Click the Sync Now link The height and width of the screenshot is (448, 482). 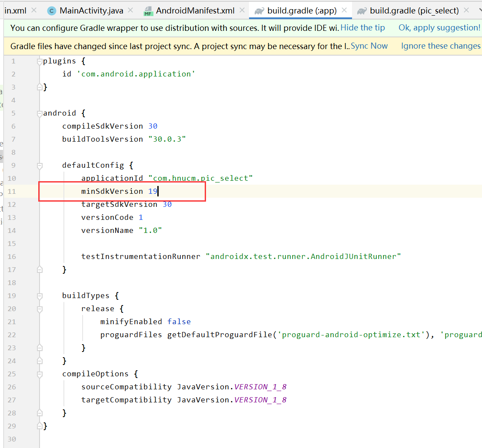[369, 46]
